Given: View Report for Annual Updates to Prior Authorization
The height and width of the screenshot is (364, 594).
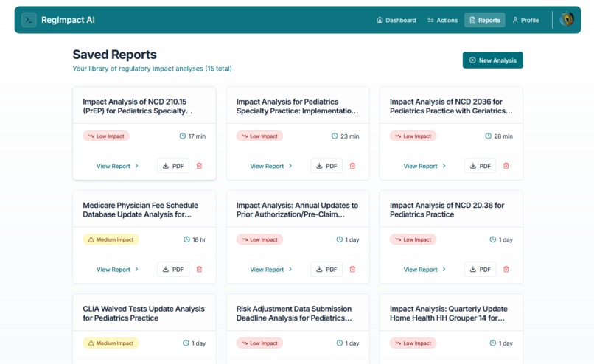Looking at the screenshot, I should tap(271, 269).
